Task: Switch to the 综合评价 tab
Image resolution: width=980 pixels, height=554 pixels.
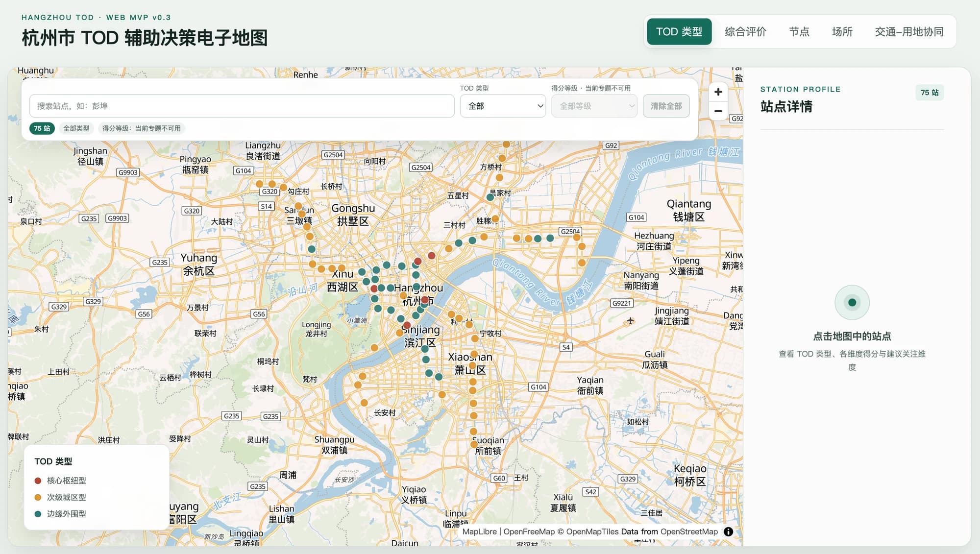Action: tap(745, 32)
